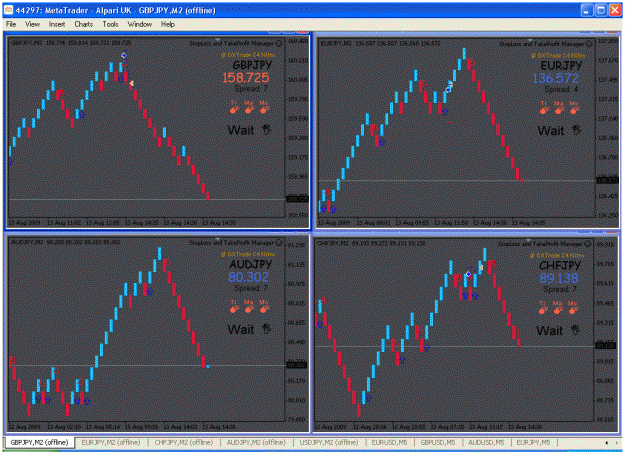625x452 pixels.
Task: Open the Tools menu
Action: pyautogui.click(x=110, y=24)
